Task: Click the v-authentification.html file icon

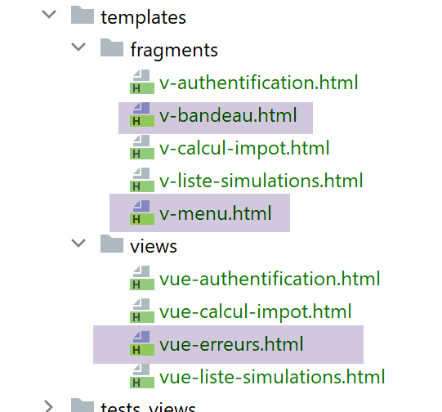Action: (142, 82)
